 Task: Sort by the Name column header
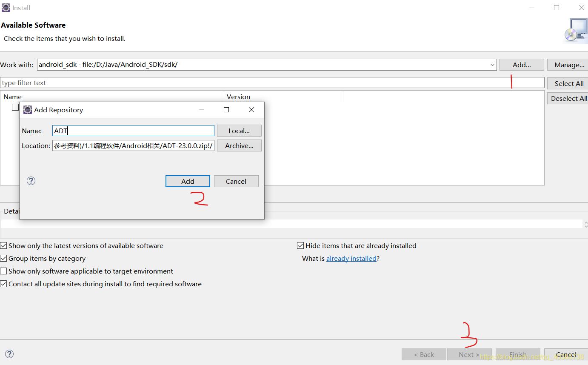112,97
